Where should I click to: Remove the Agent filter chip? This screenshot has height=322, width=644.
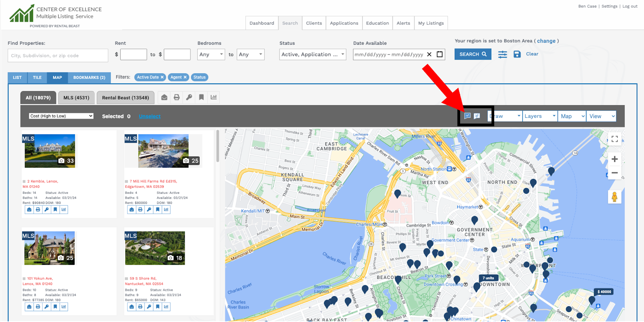point(185,77)
